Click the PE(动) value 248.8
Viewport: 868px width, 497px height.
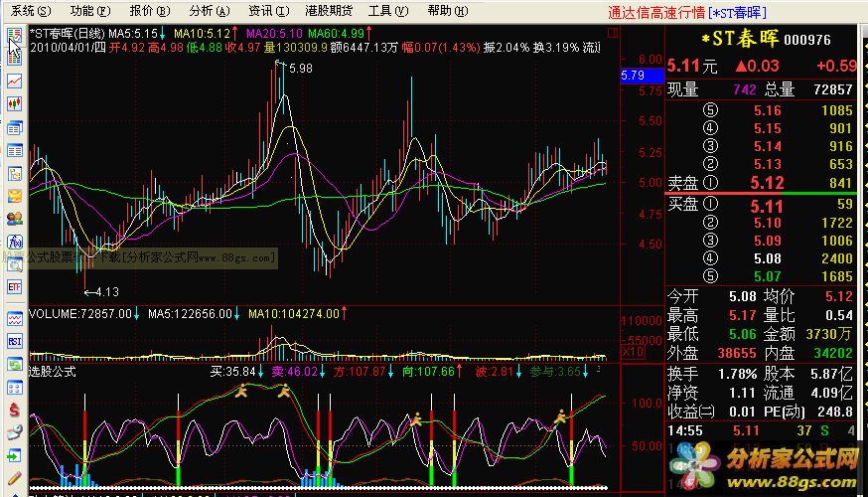coord(835,412)
